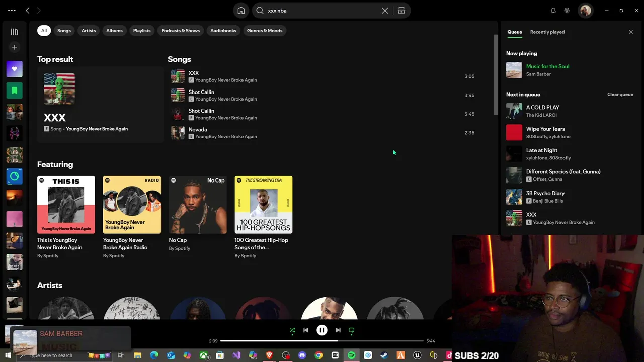This screenshot has height=362, width=644.
Task: Open the pink cover playlist in sidebar
Action: coord(14,219)
